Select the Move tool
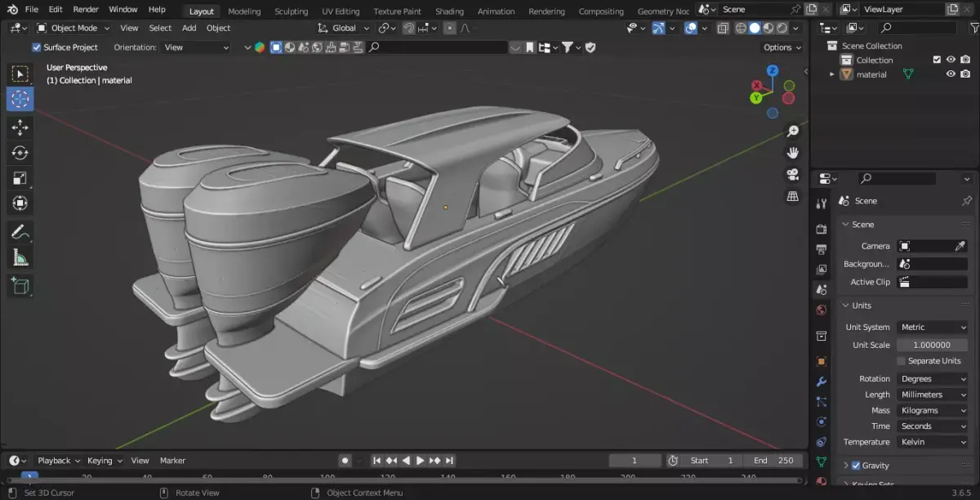 click(20, 127)
